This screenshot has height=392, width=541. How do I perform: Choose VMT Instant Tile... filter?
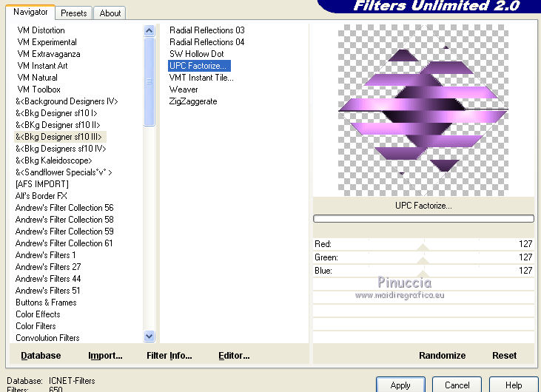201,78
